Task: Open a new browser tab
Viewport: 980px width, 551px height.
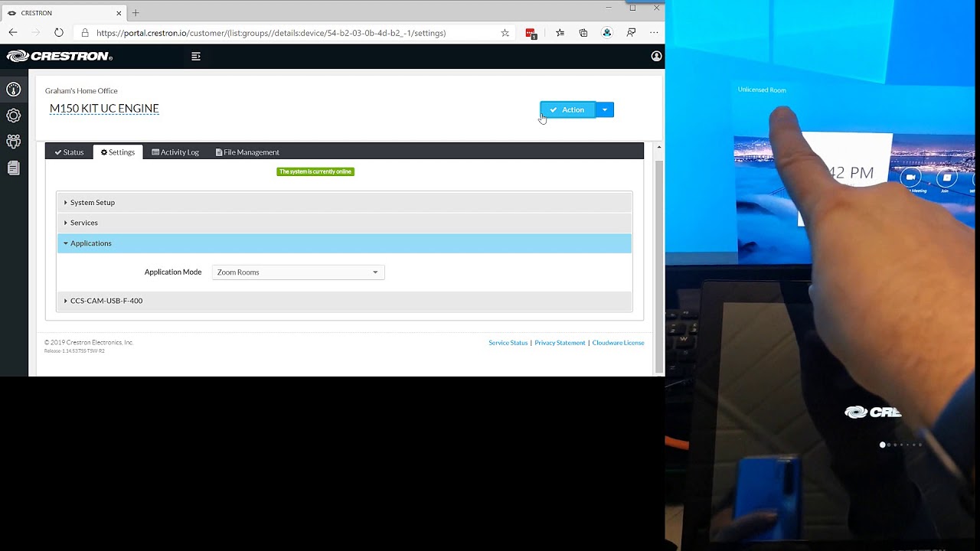Action: click(136, 13)
